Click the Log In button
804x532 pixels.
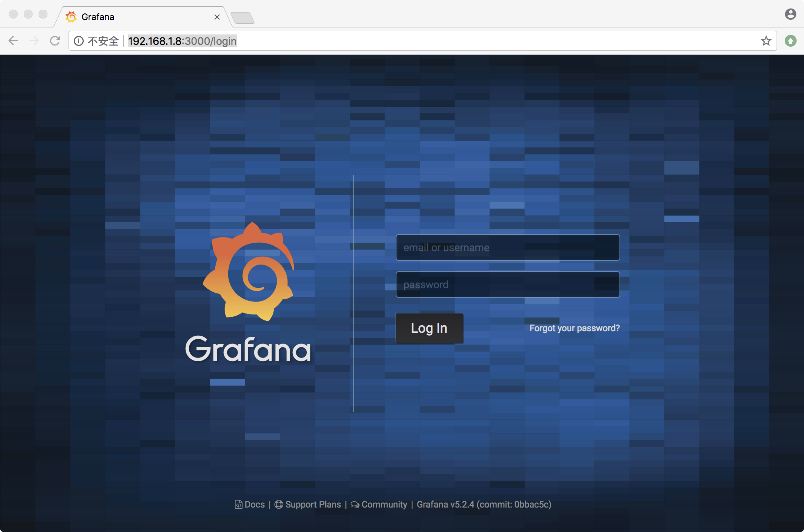(x=429, y=328)
